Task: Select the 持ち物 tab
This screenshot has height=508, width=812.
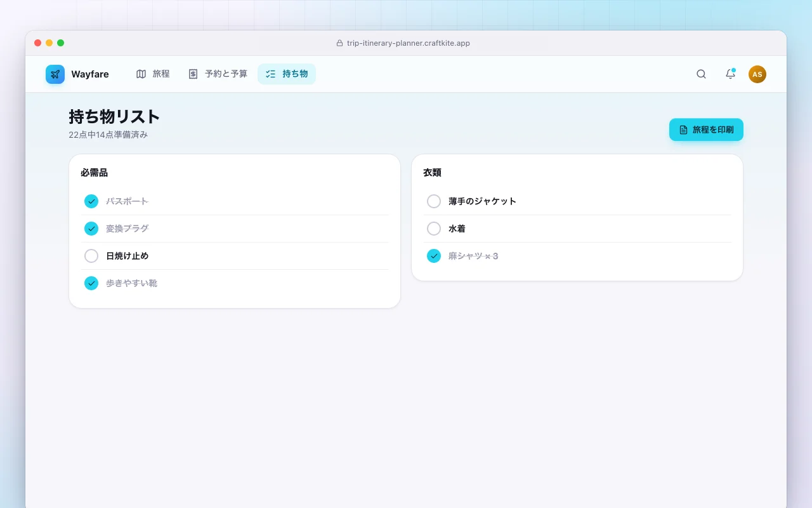Action: [287, 74]
